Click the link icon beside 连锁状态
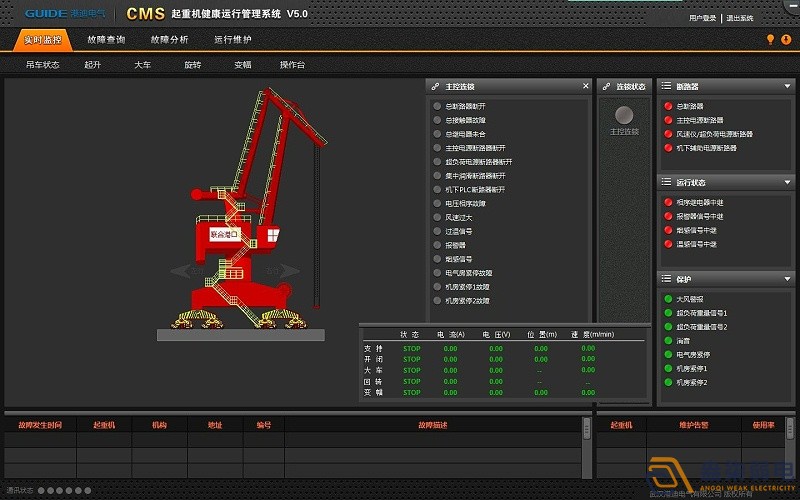800x500 pixels. click(607, 87)
